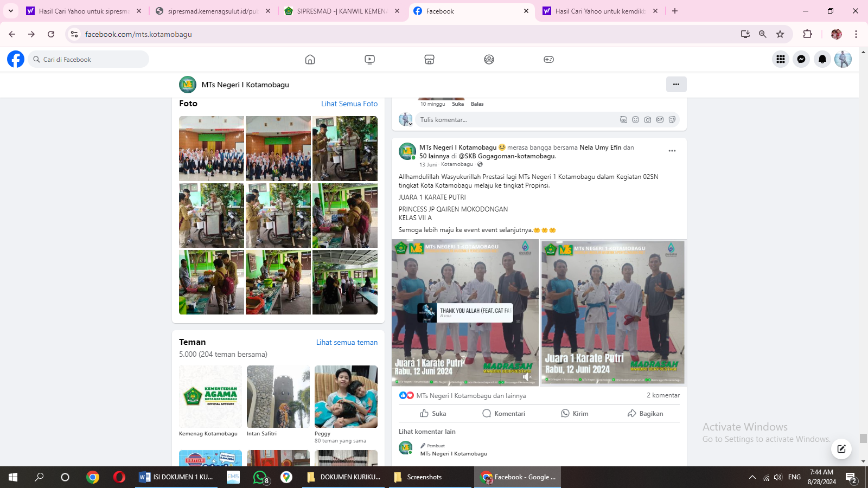Bookmark this page with the star icon
The height and width of the screenshot is (488, 868).
(780, 34)
